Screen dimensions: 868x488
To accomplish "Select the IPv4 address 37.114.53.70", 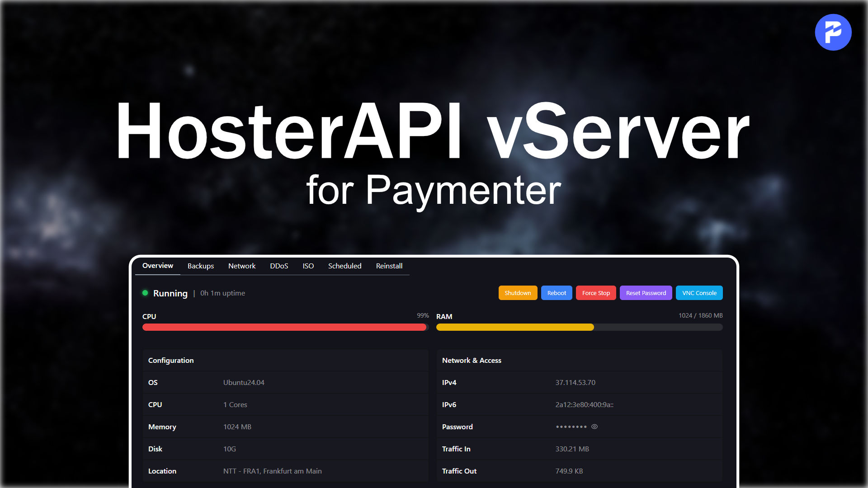I will point(576,382).
